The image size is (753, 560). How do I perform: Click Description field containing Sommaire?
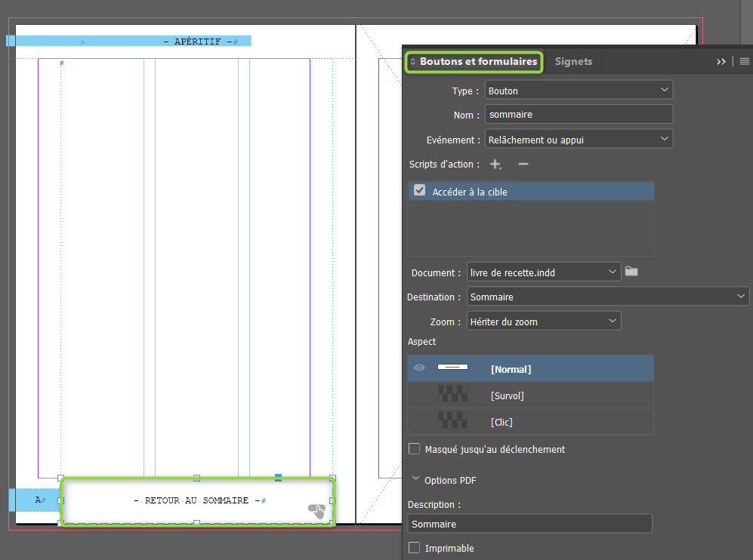(x=529, y=524)
